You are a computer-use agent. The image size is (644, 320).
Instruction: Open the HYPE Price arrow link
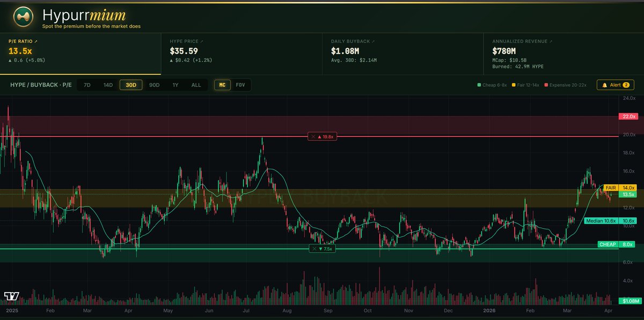click(202, 41)
